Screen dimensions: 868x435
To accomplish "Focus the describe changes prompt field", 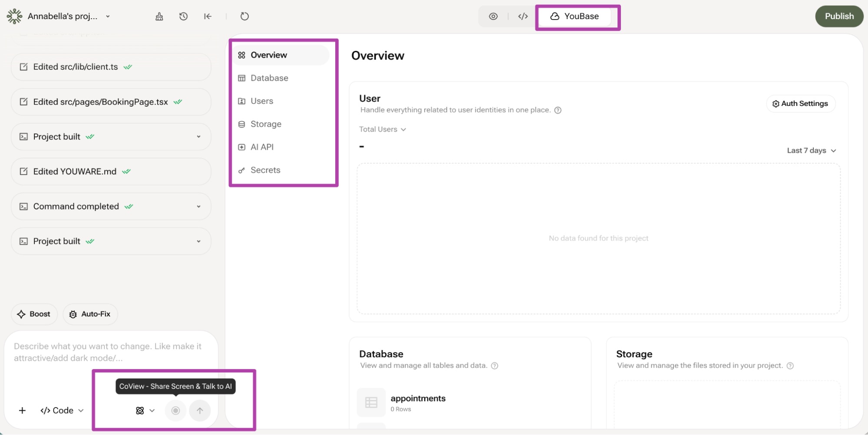I will 111,352.
